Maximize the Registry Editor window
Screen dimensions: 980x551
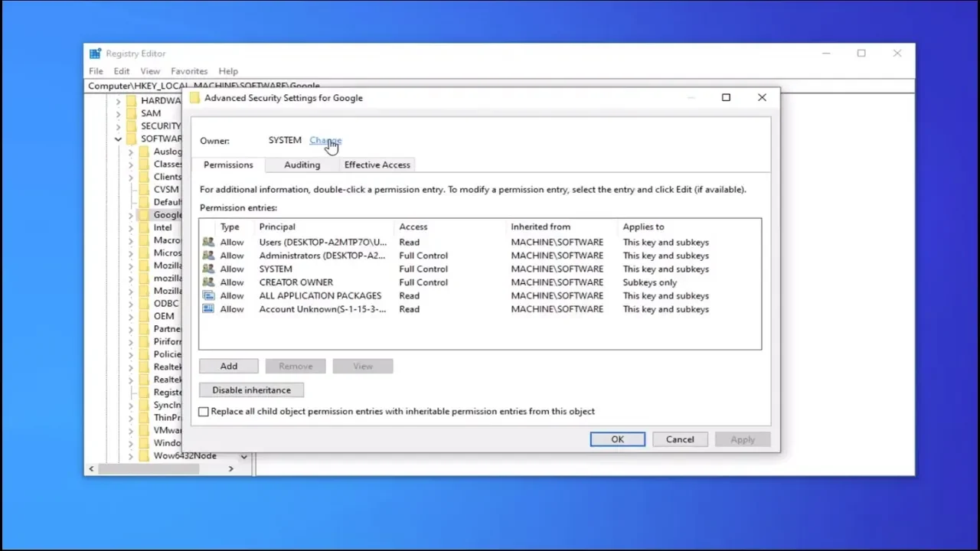click(861, 54)
